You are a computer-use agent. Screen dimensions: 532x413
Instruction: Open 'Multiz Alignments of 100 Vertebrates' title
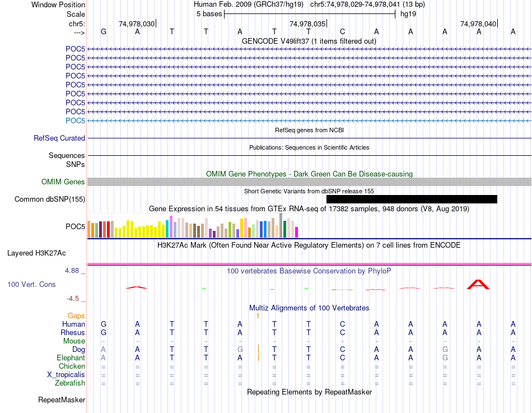309,308
